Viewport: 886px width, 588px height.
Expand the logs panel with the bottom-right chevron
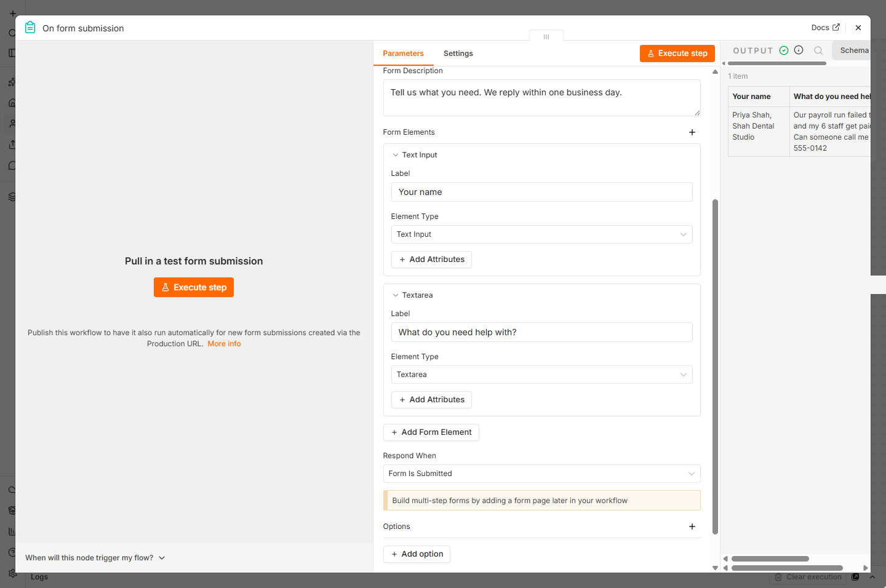click(x=872, y=577)
